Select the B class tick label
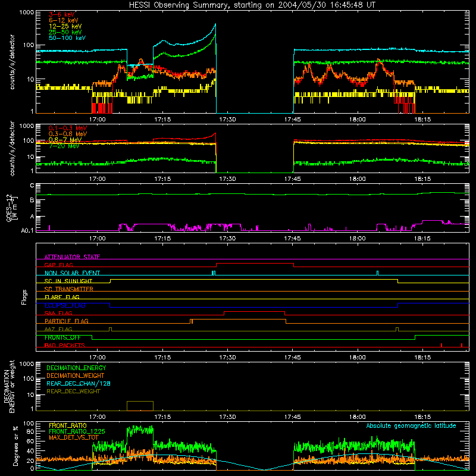 (x=32, y=201)
